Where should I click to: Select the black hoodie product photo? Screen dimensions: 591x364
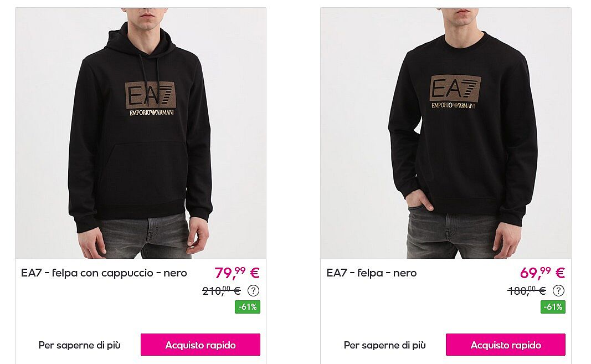click(x=141, y=133)
